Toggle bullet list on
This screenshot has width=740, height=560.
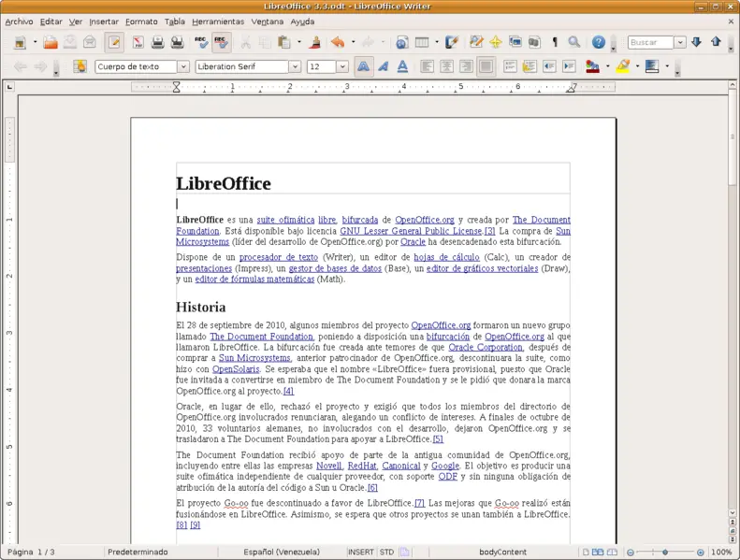tap(530, 66)
